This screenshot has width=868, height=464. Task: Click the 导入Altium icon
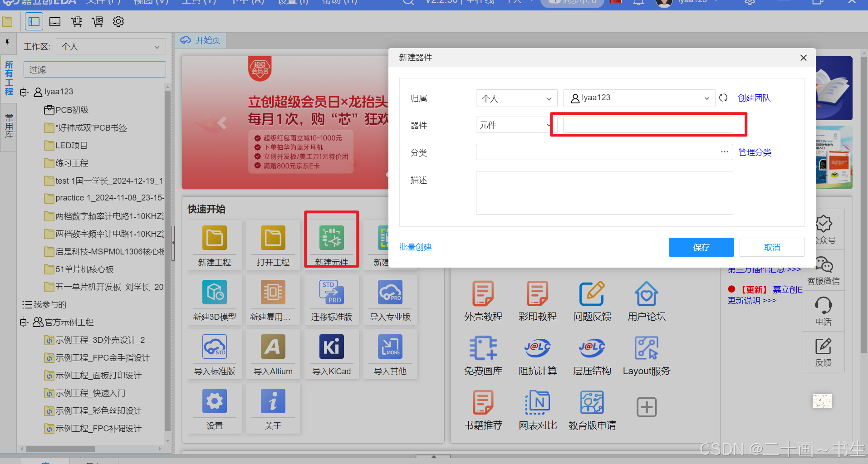273,347
